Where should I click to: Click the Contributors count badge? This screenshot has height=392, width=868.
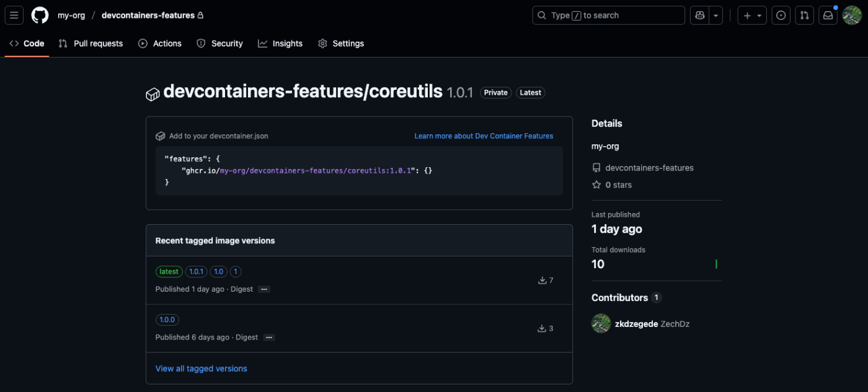pyautogui.click(x=656, y=298)
